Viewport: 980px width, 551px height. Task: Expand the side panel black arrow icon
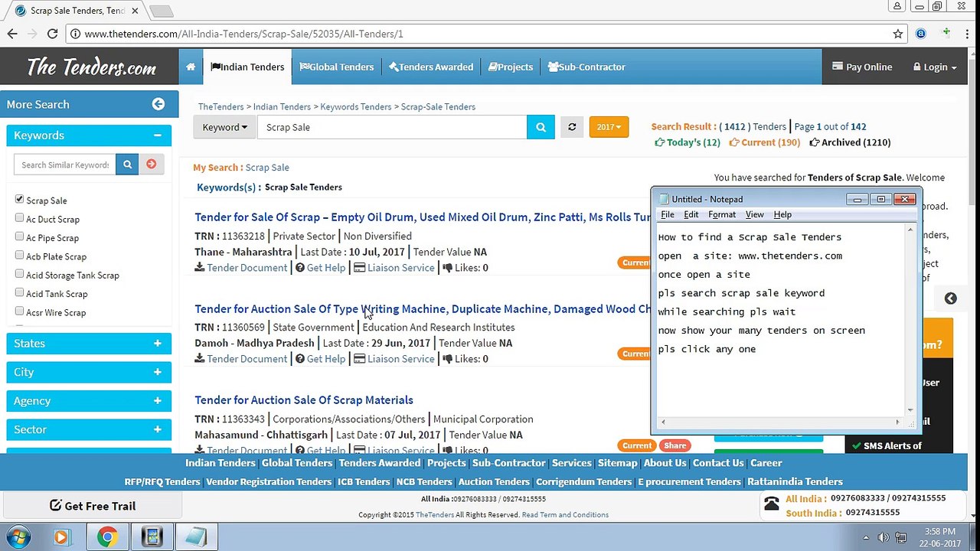click(950, 298)
